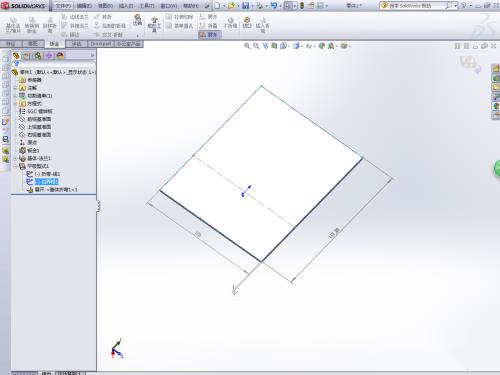Image resolution: width=500 pixels, height=375 pixels.
Task: Expand the annotations folder node in tree
Action: pyautogui.click(x=15, y=88)
